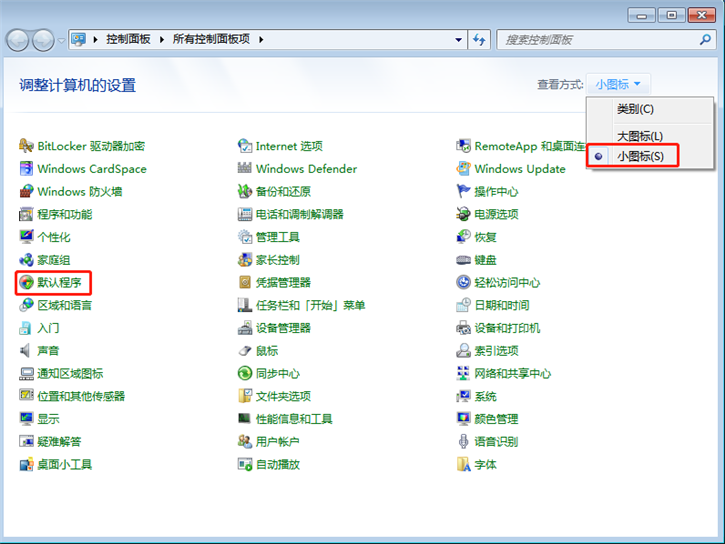The image size is (725, 544).
Task: Open the 字体 folder icon
Action: (464, 465)
